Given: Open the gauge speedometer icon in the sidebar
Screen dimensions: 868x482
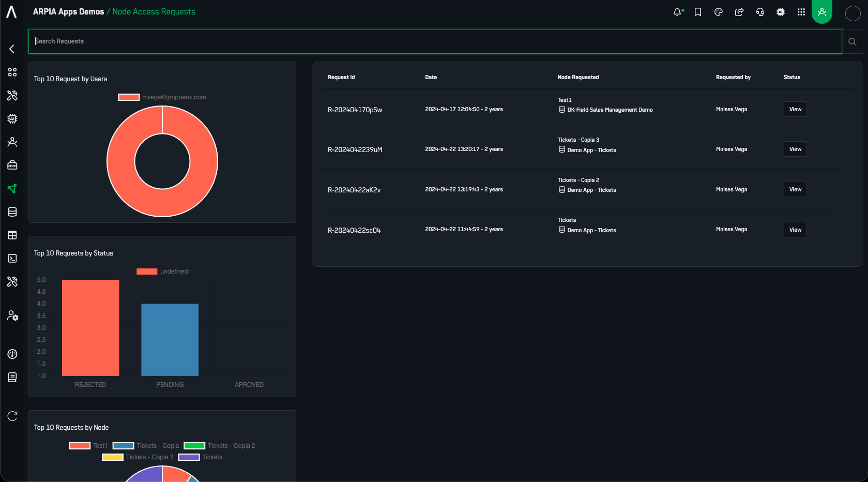Looking at the screenshot, I should click(12, 354).
